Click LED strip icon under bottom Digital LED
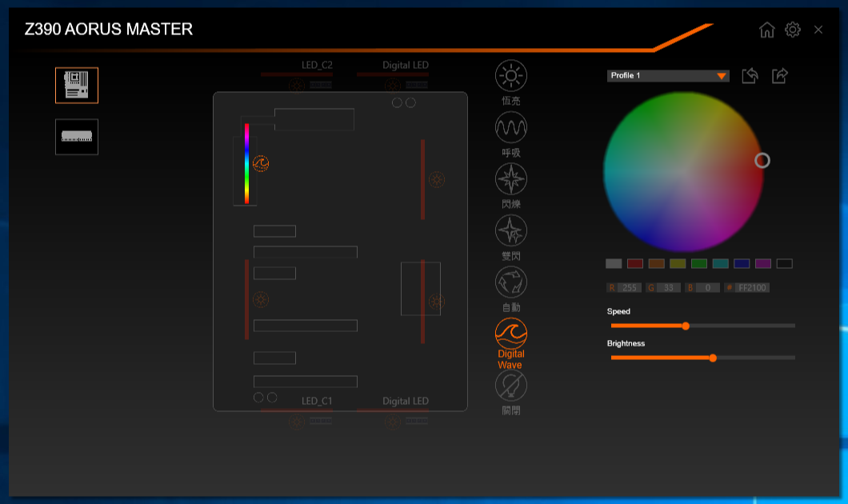The width and height of the screenshot is (848, 504). pos(417,422)
